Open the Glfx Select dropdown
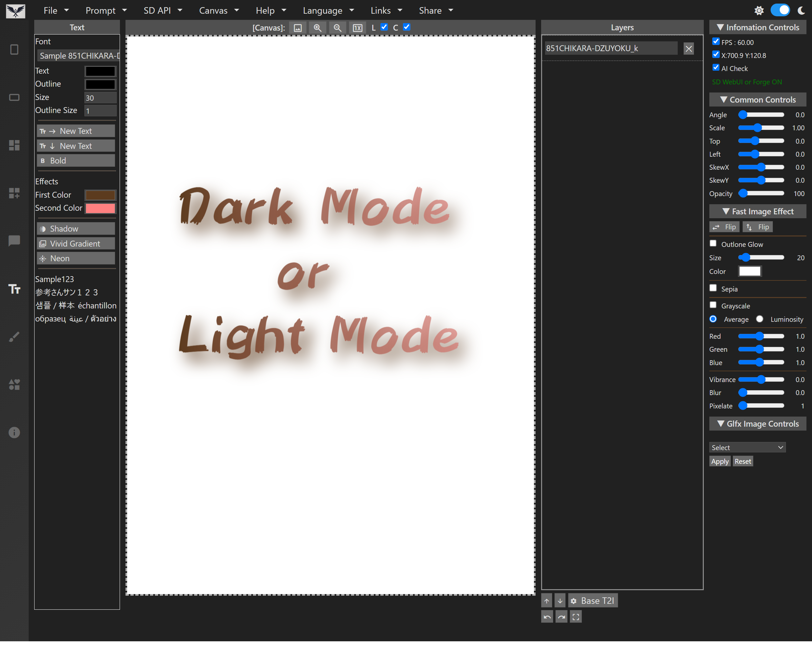 pos(747,447)
